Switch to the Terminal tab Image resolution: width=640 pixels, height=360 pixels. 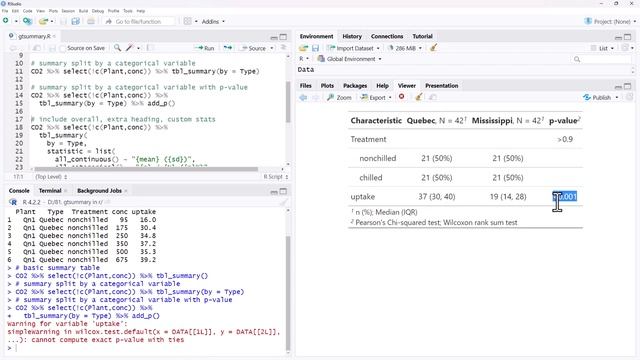coord(50,191)
